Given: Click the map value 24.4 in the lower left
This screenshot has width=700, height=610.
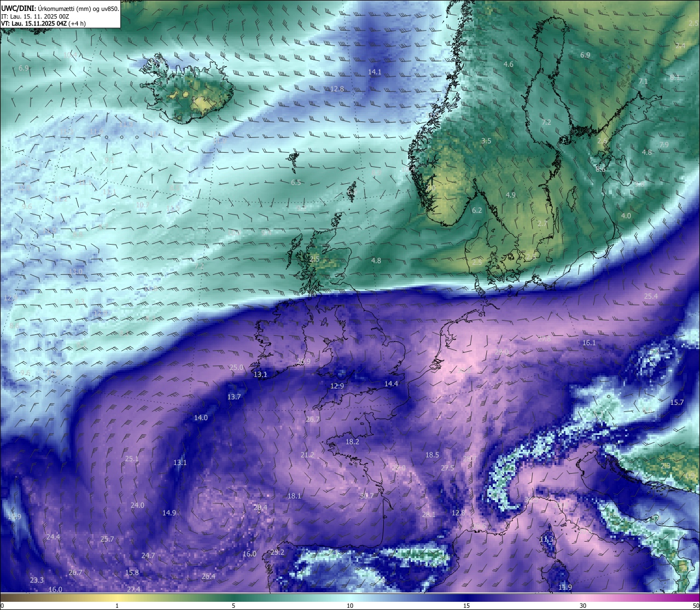Looking at the screenshot, I should pyautogui.click(x=53, y=537).
